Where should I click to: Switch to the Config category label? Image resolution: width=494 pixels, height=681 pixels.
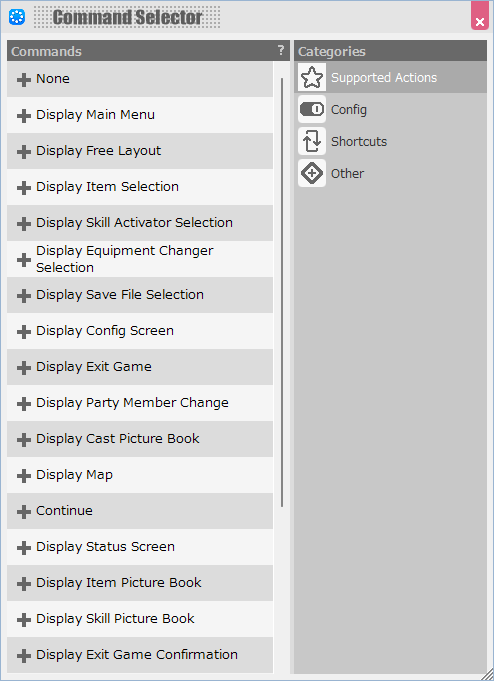349,110
